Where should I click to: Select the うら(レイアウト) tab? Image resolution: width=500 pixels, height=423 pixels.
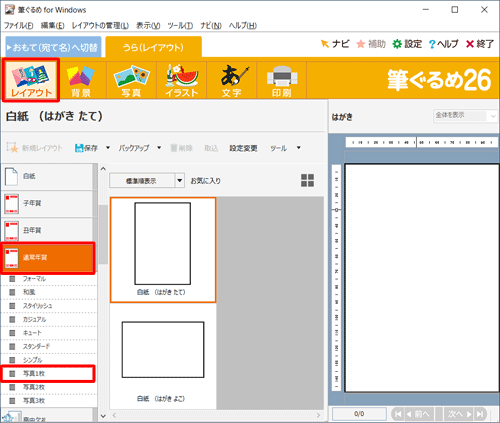(x=153, y=47)
